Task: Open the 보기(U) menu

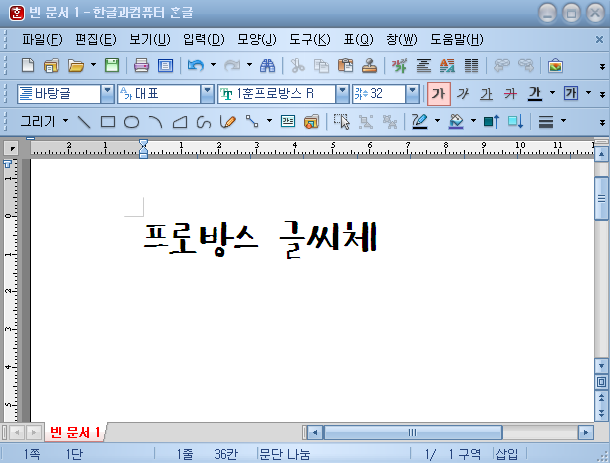Action: (149, 39)
